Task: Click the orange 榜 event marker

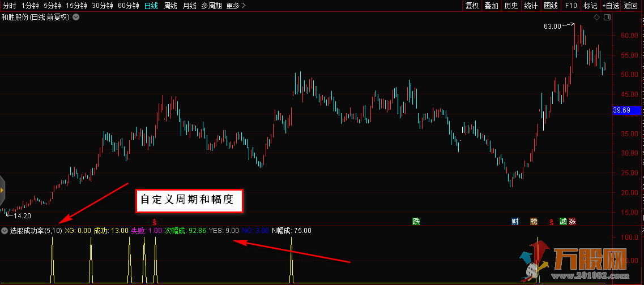Action: (x=534, y=221)
